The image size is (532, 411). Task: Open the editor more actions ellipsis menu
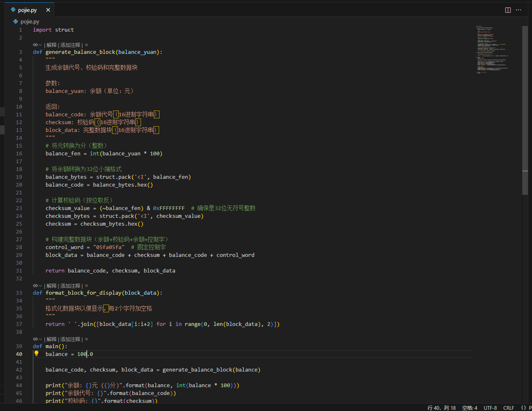(x=518, y=10)
